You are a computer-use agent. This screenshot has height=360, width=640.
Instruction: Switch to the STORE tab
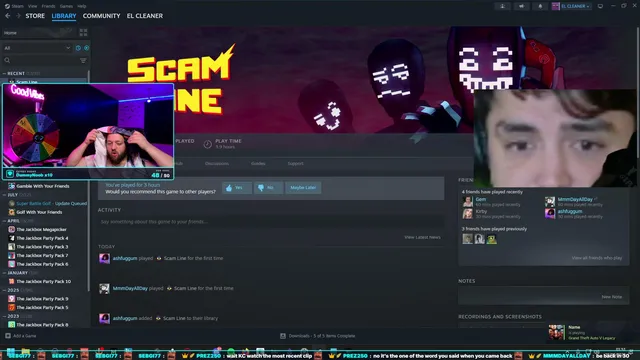35,16
